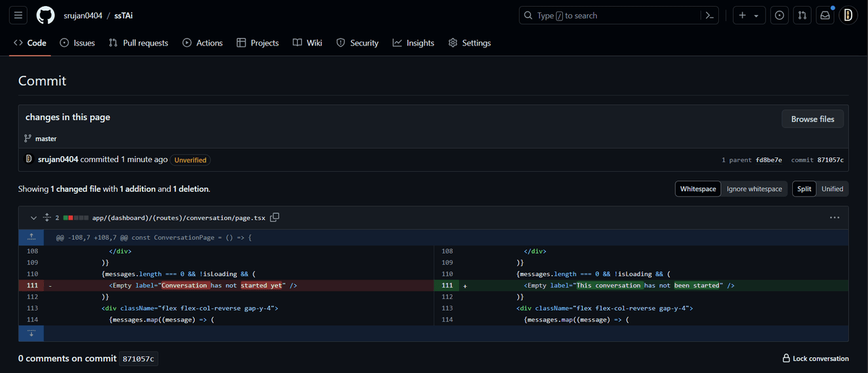Select the Split diff view
868x373 pixels.
[804, 189]
